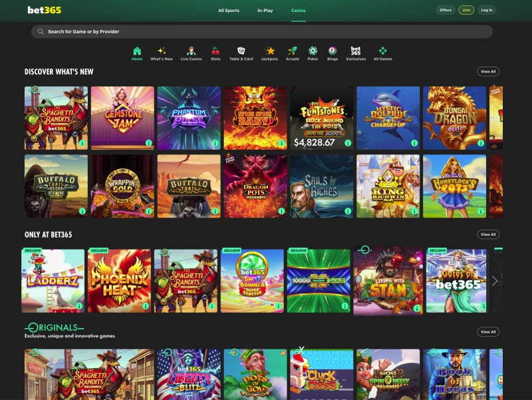Open the All Games category
The height and width of the screenshot is (400, 532).
point(383,54)
